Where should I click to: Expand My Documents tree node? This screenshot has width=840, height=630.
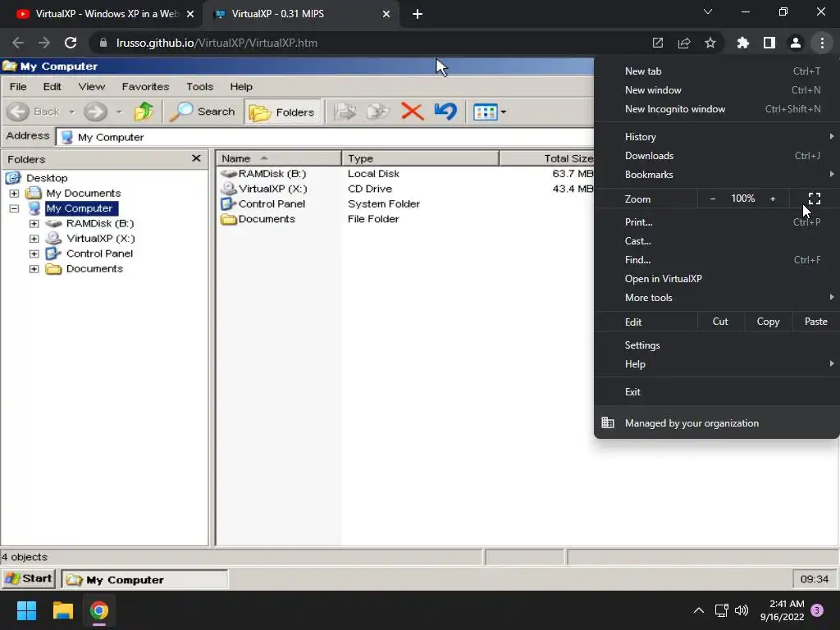point(15,193)
